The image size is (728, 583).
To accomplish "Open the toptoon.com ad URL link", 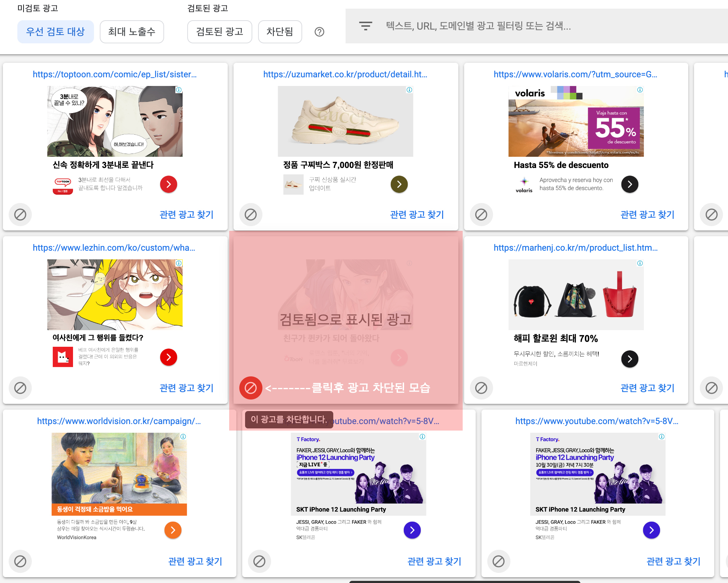I will click(x=115, y=74).
